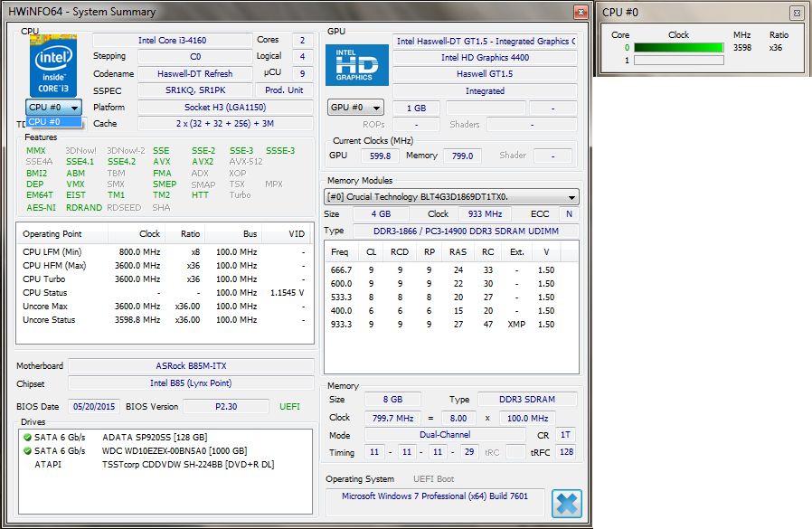812x529 pixels.
Task: Click the Dual-Channel mode field
Action: pos(445,435)
